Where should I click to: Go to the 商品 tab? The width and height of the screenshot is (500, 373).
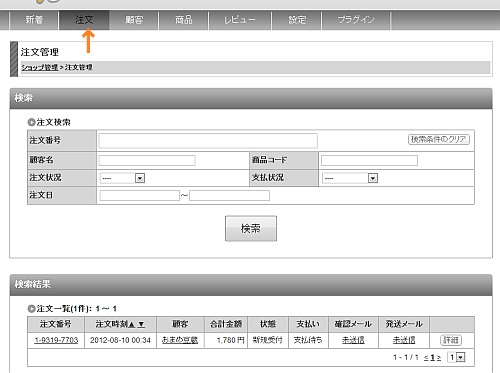coord(184,20)
